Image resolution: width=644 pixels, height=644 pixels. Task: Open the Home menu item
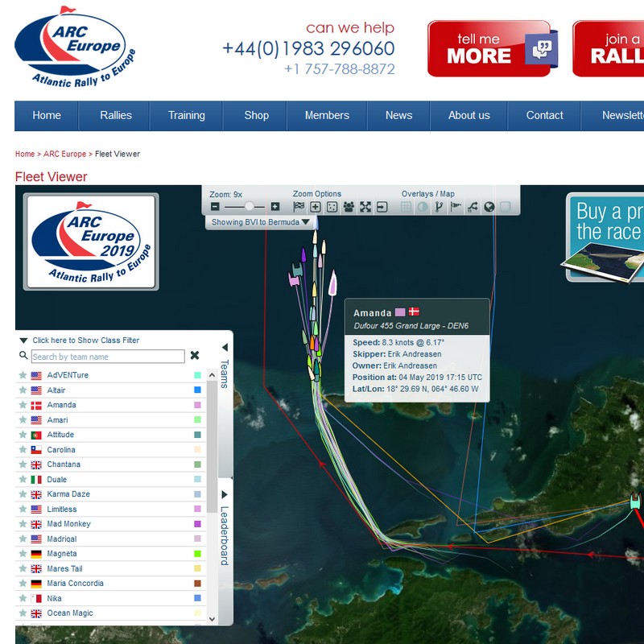click(x=47, y=115)
